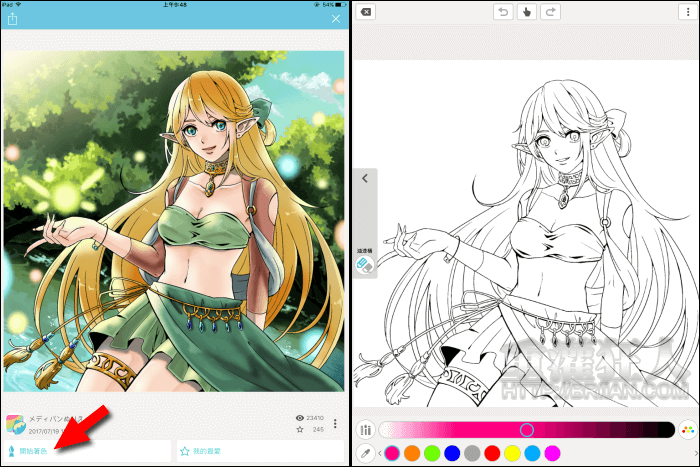Click the redo arrow button
Viewport: 700px width, 467px height.
(549, 12)
